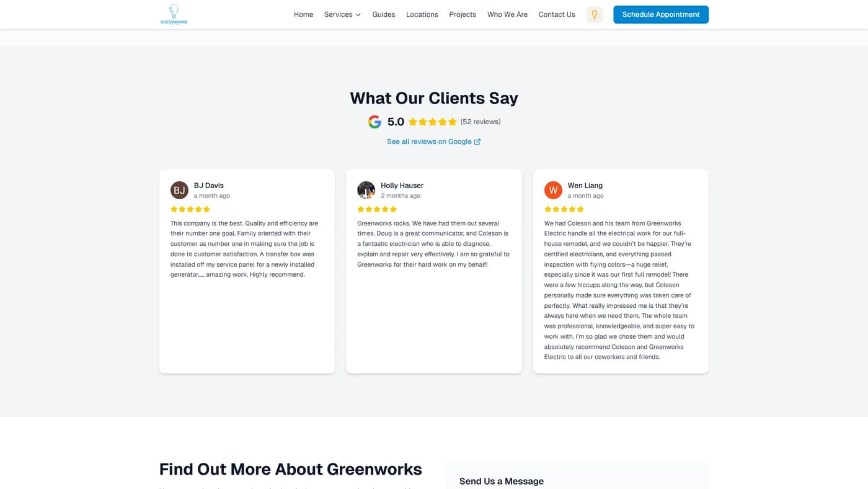Click the fifth star in Holly Hauser's rating

click(x=394, y=209)
